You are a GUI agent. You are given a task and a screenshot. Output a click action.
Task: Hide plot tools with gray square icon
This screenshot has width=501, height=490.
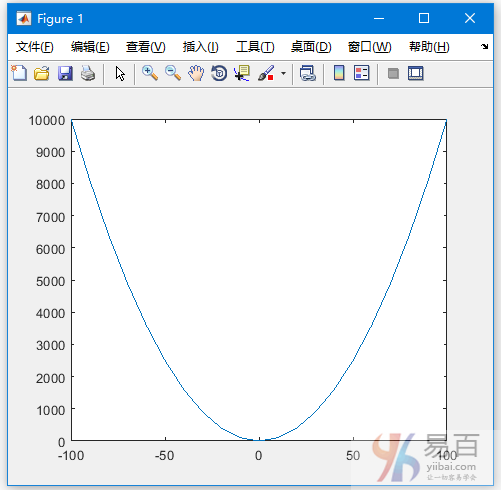(393, 73)
